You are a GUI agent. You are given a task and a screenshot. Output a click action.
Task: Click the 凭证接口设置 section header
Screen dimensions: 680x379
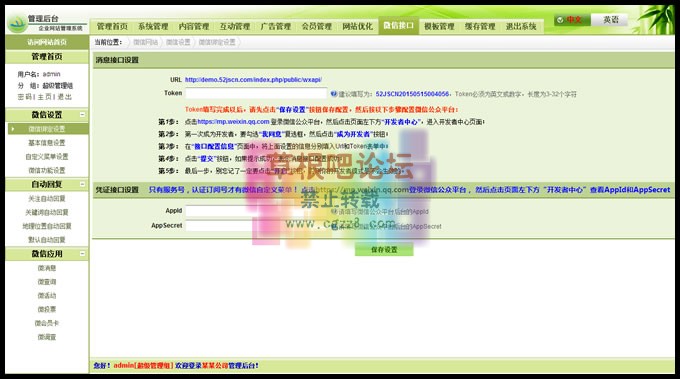(x=117, y=190)
